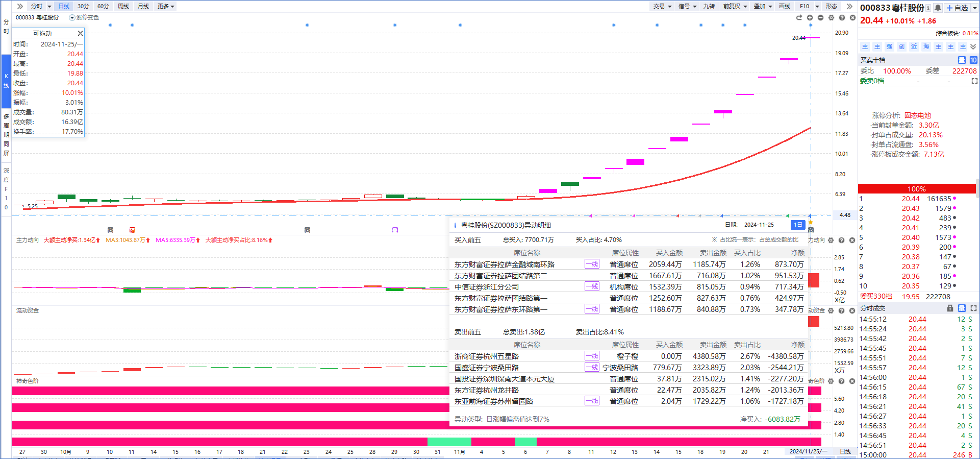Expand the stock tag row chevron
Viewport: 980px width, 459px height.
(x=973, y=46)
